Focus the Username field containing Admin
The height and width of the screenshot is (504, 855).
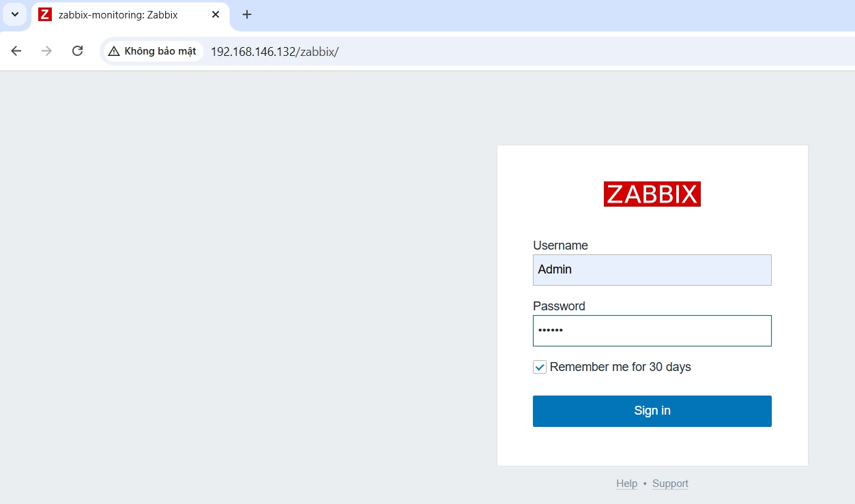pos(652,270)
